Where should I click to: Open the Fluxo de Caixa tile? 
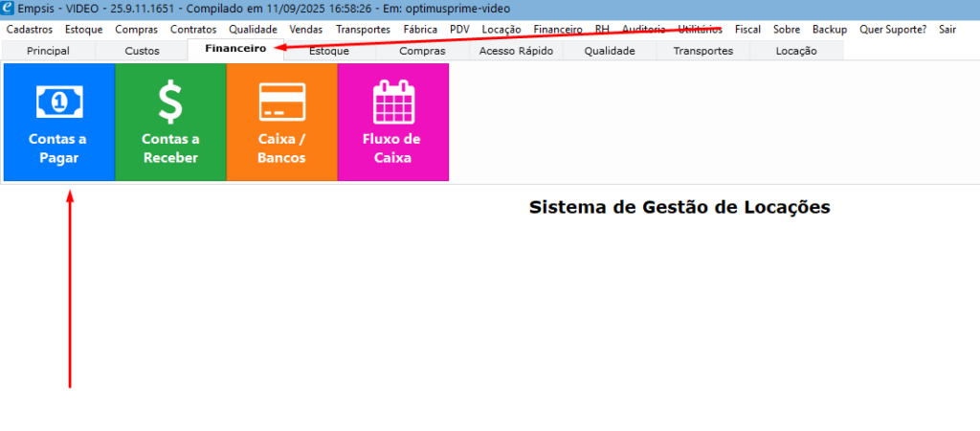click(392, 122)
